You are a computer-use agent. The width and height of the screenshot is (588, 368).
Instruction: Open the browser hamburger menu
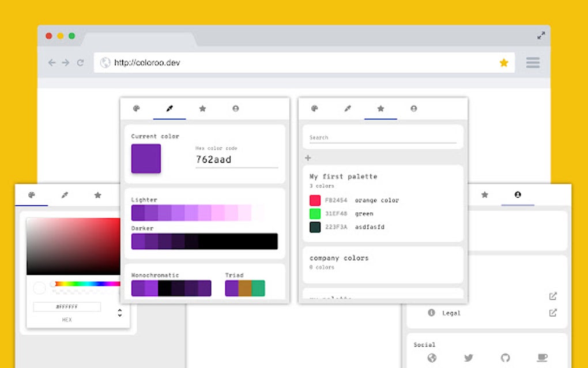coord(532,62)
